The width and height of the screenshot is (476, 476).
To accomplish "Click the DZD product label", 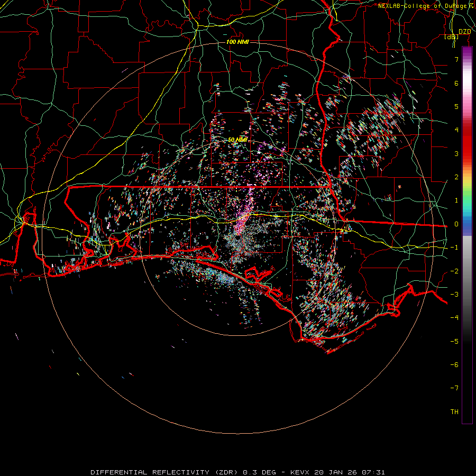I will pos(465,32).
